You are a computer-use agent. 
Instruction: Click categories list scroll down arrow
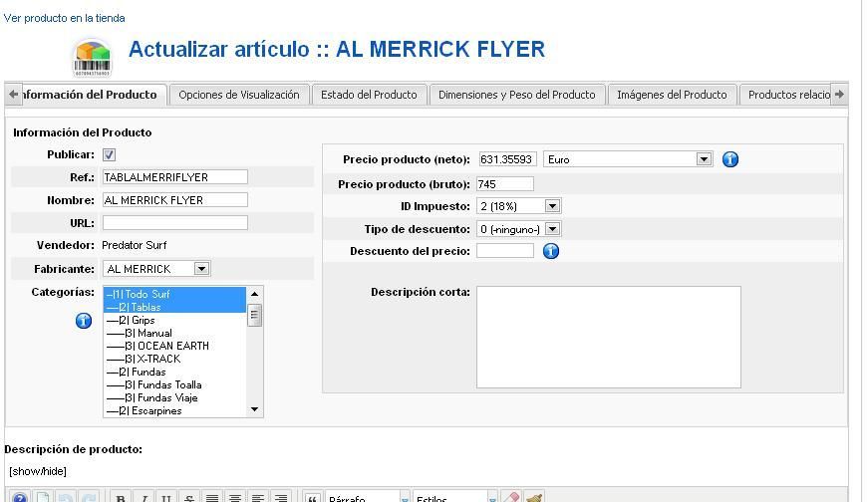pos(255,409)
